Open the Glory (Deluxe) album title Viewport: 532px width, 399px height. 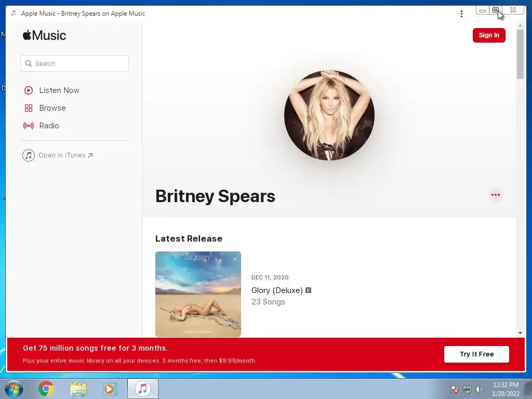(277, 290)
